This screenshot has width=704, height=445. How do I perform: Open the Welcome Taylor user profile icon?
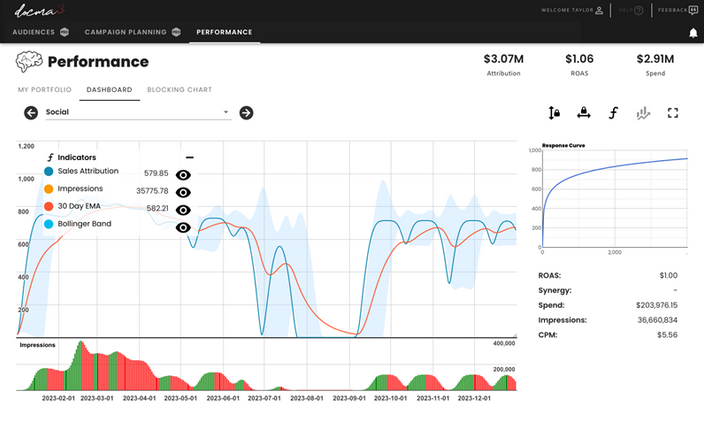point(599,10)
